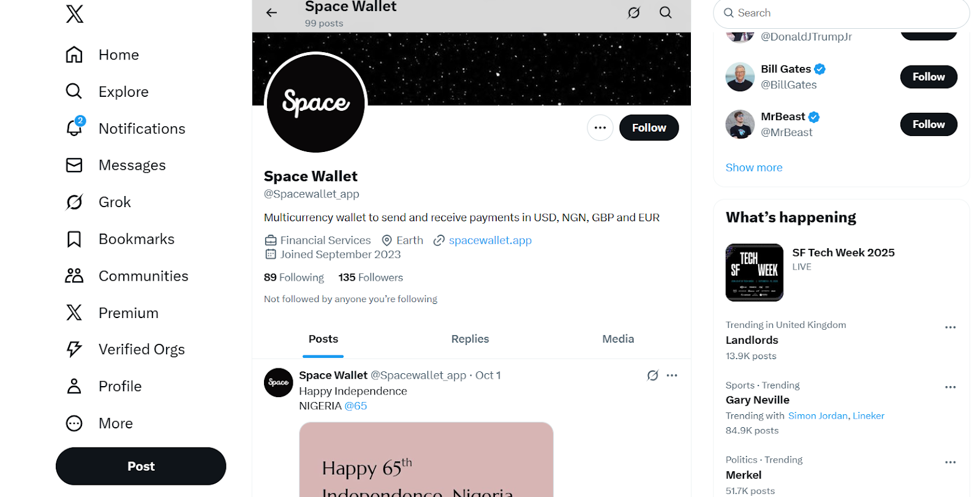Open more options on Space Wallet profile
This screenshot has width=980, height=497.
pos(600,127)
